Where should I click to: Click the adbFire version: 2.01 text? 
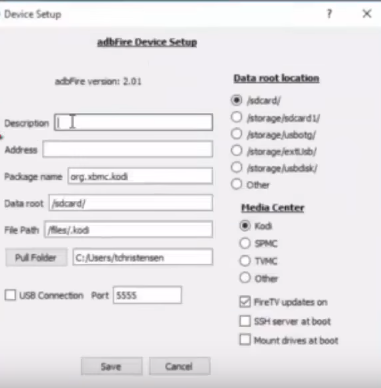tap(98, 81)
